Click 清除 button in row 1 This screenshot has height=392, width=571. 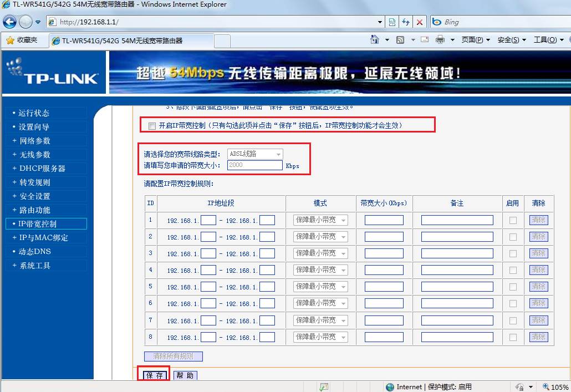tap(539, 220)
